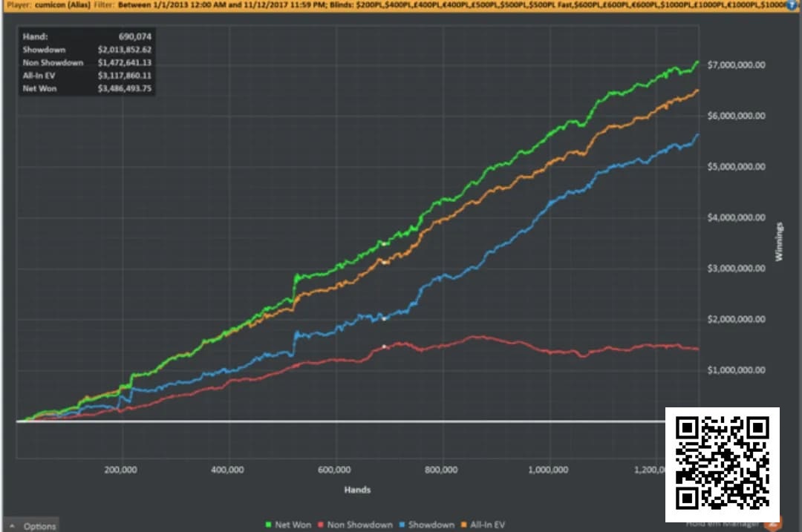Click the red Non Showdown legend marker

(321, 525)
